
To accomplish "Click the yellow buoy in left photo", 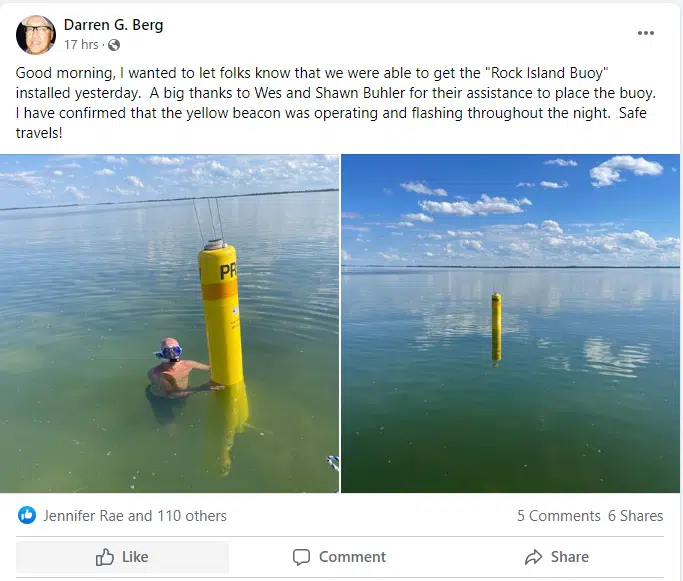I will tap(220, 315).
